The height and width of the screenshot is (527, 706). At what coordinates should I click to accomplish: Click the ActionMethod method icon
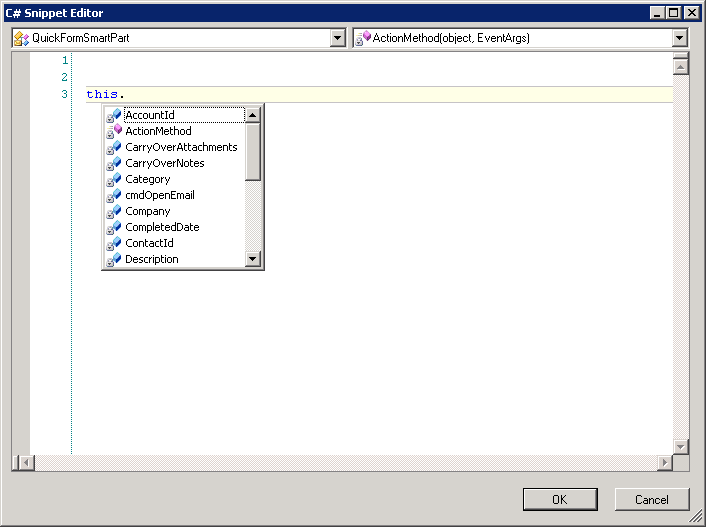(114, 131)
